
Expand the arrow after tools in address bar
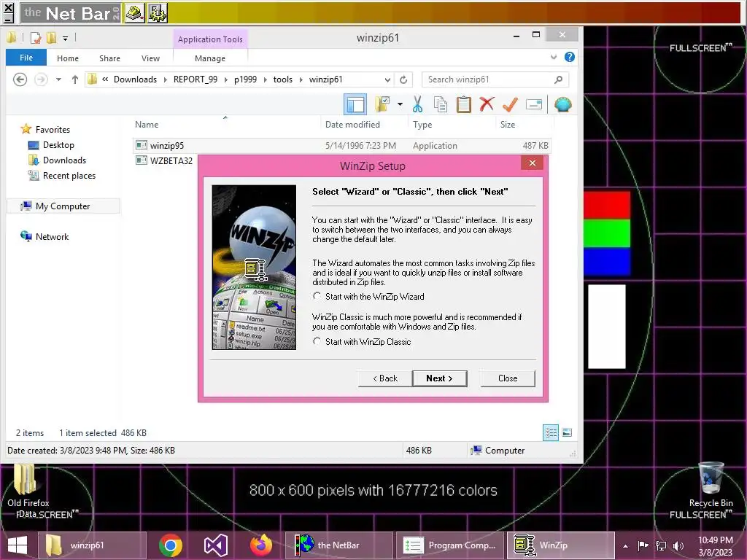click(x=301, y=79)
